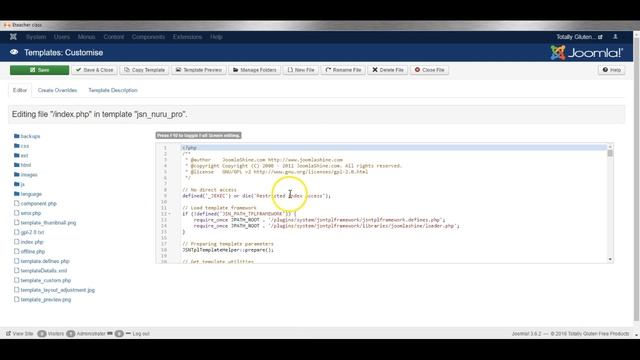Open template_thumbnail.png file
Viewport: 640px width, 360px height.
[45, 222]
